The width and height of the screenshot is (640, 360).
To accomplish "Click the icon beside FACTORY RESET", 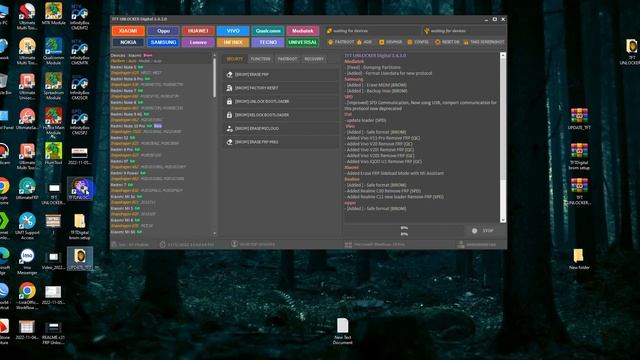I will click(229, 88).
